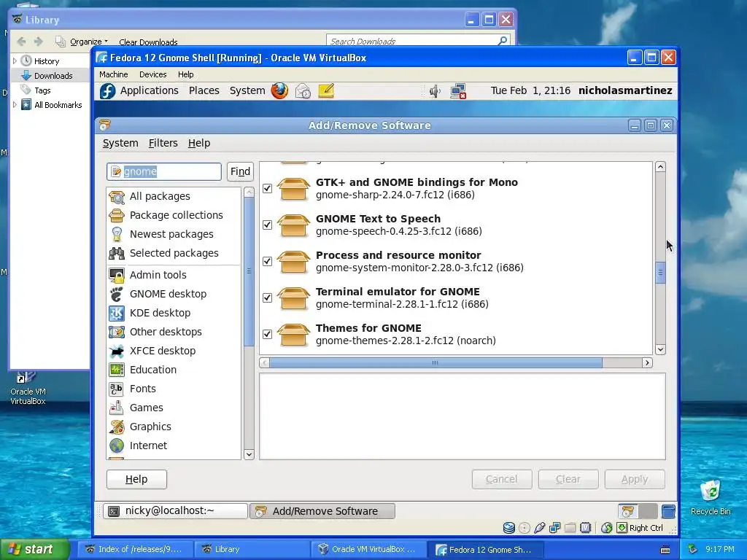This screenshot has height=560, width=747.
Task: Click category list vertical scrollbar thumb
Action: click(x=249, y=271)
